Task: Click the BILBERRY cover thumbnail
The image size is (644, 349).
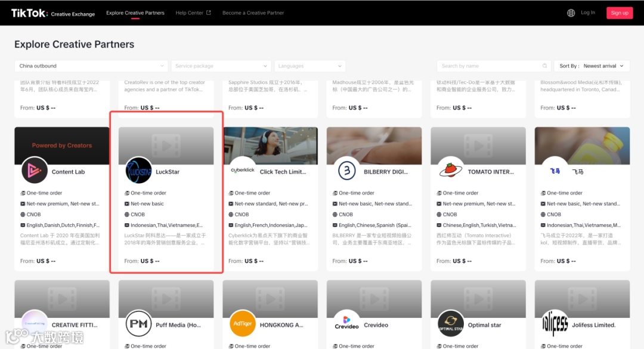Action: coord(374,146)
